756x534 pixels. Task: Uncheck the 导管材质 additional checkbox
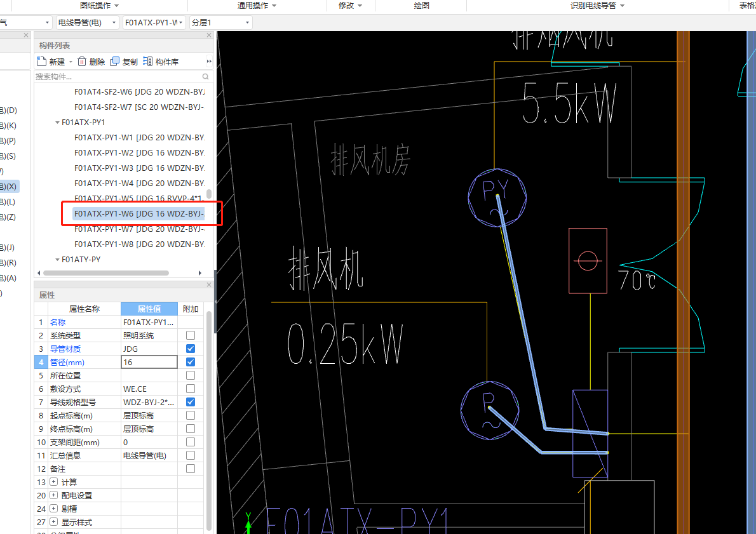pos(191,349)
